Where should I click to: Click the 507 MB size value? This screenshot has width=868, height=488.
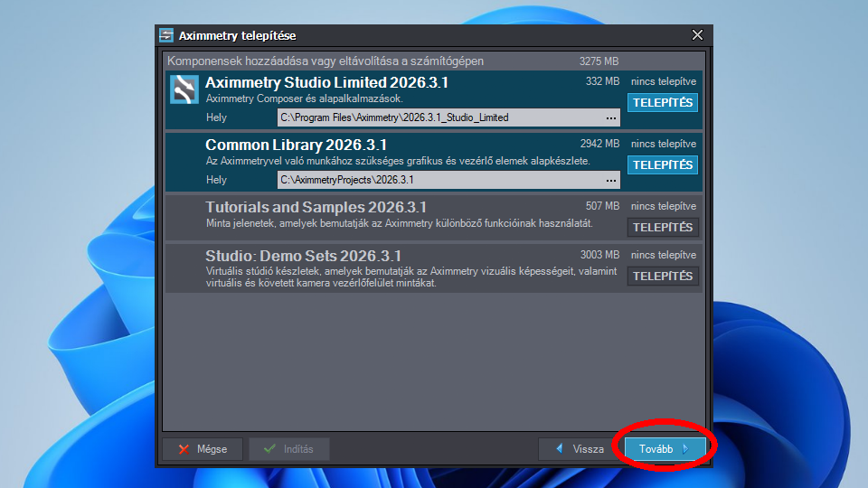[602, 206]
